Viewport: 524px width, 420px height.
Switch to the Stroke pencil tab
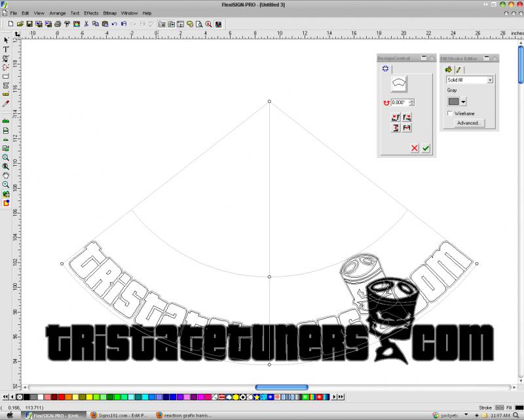point(458,69)
